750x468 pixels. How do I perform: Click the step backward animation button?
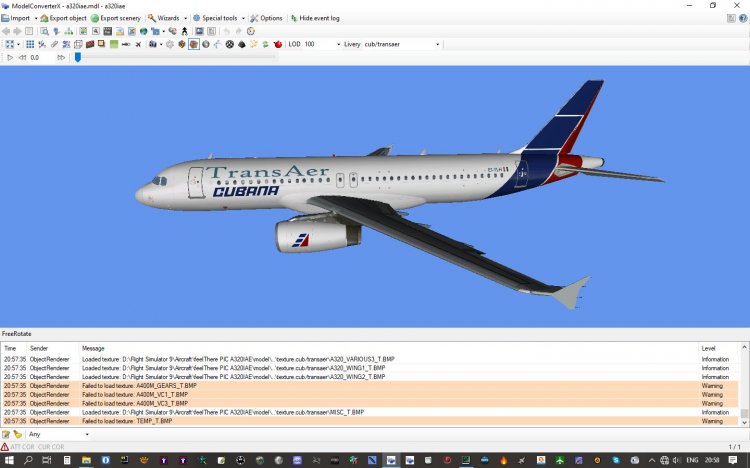(22, 57)
